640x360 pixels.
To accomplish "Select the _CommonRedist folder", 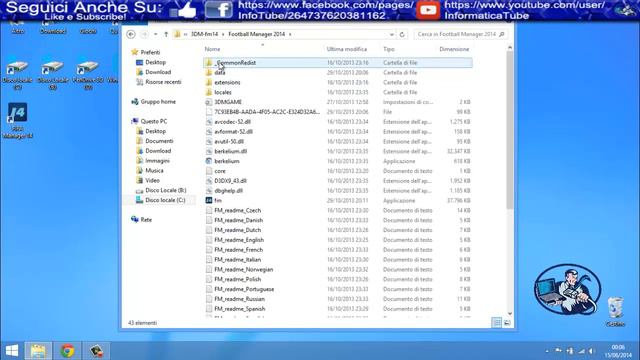I will [338, 63].
